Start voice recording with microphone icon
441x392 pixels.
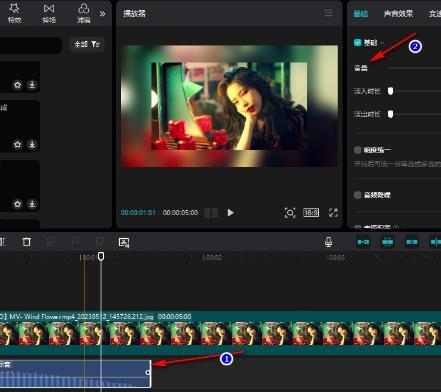pos(328,242)
